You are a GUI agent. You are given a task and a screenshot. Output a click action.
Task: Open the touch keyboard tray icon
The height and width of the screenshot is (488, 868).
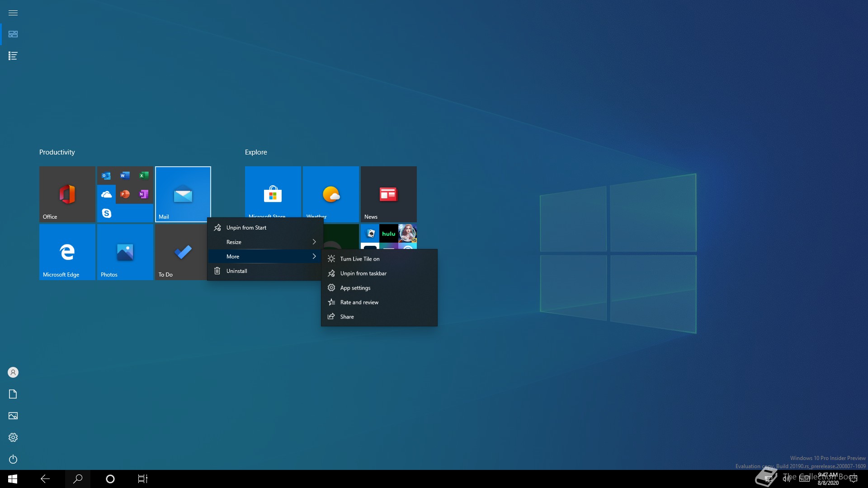[805, 479]
